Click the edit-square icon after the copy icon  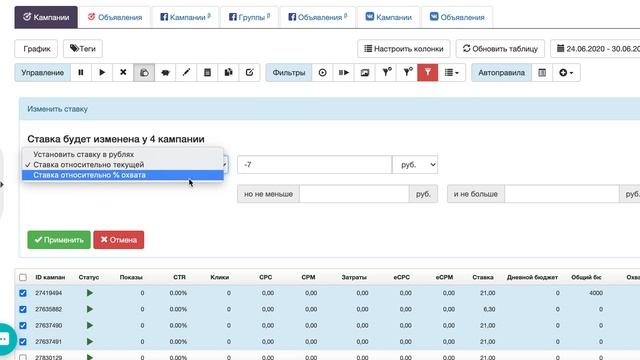pos(249,73)
